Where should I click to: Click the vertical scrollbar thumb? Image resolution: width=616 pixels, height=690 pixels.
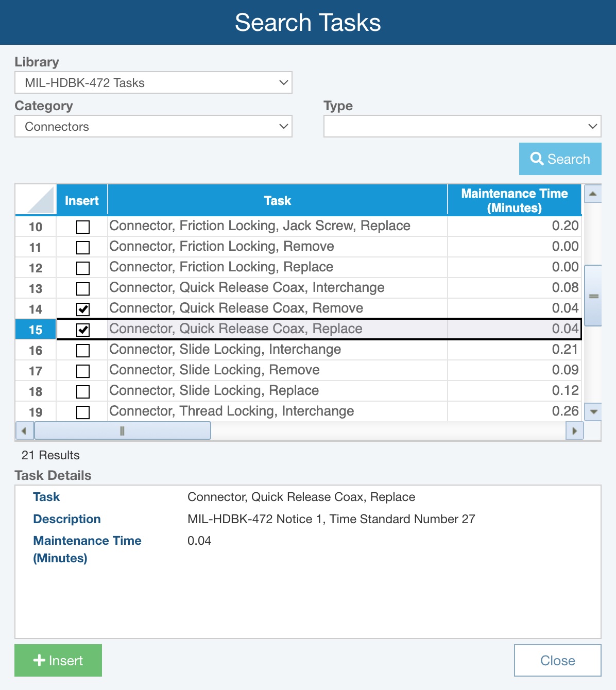tap(593, 296)
